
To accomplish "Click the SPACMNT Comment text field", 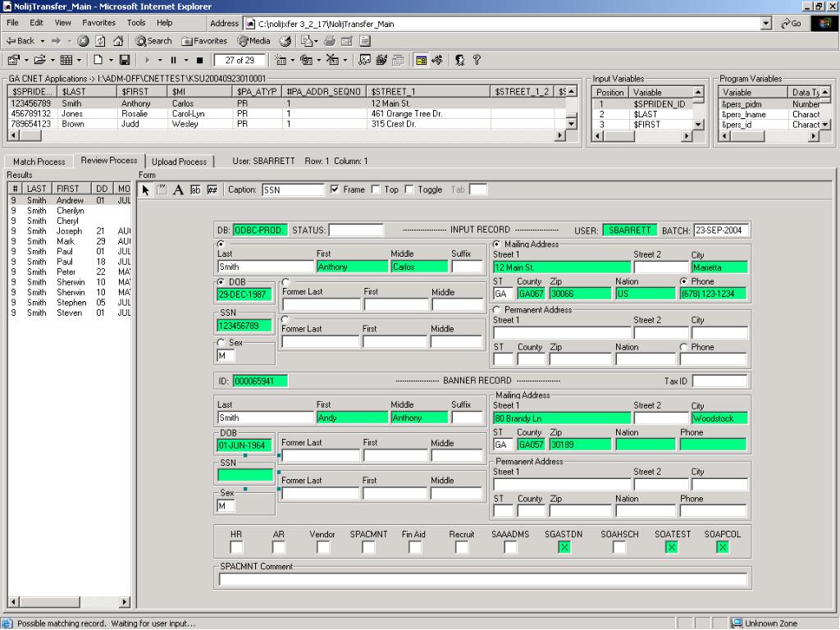I will 482,579.
